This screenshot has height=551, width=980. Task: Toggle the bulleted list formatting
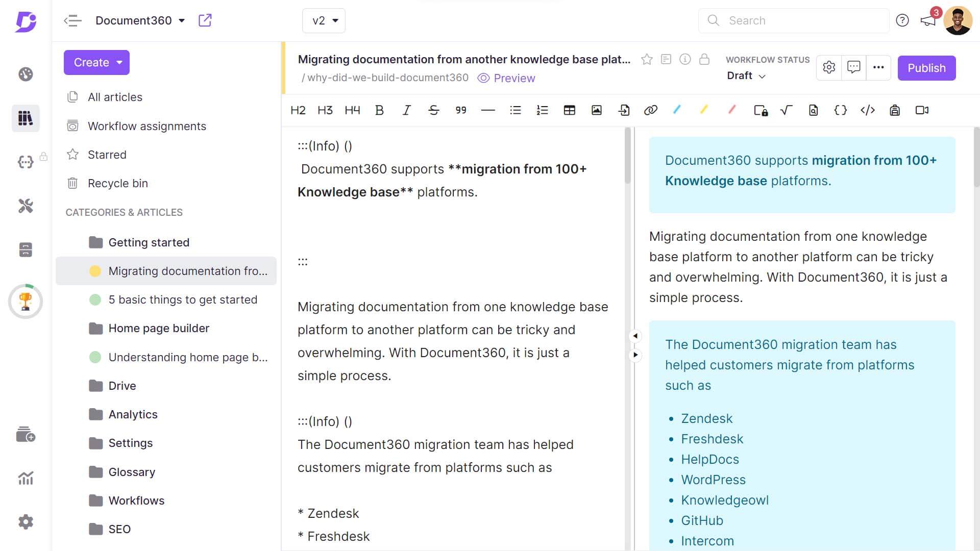pyautogui.click(x=516, y=110)
